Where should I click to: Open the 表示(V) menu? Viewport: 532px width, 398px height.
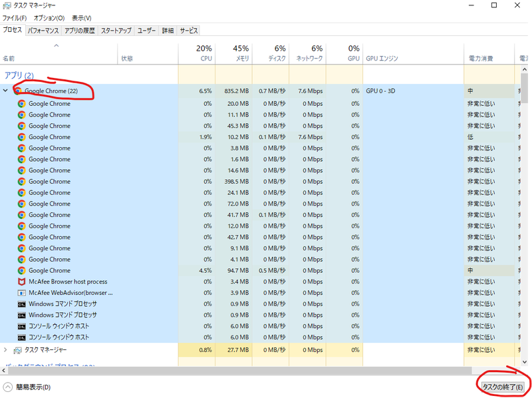click(81, 18)
